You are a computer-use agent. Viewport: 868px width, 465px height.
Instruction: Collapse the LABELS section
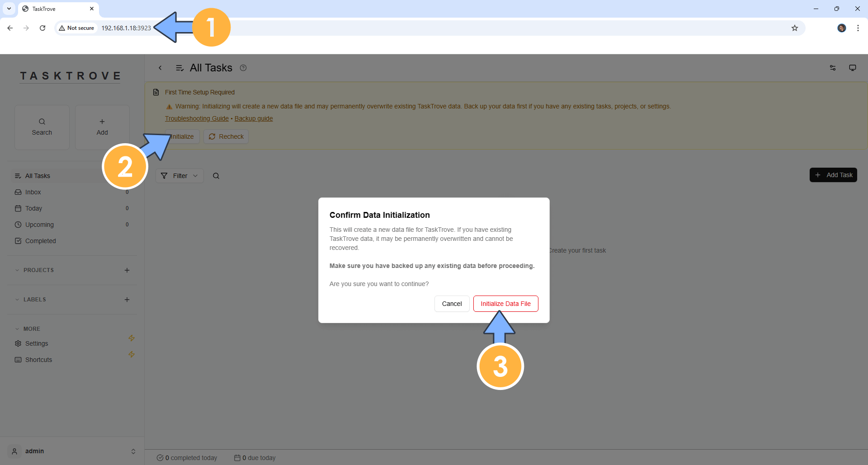(17, 300)
